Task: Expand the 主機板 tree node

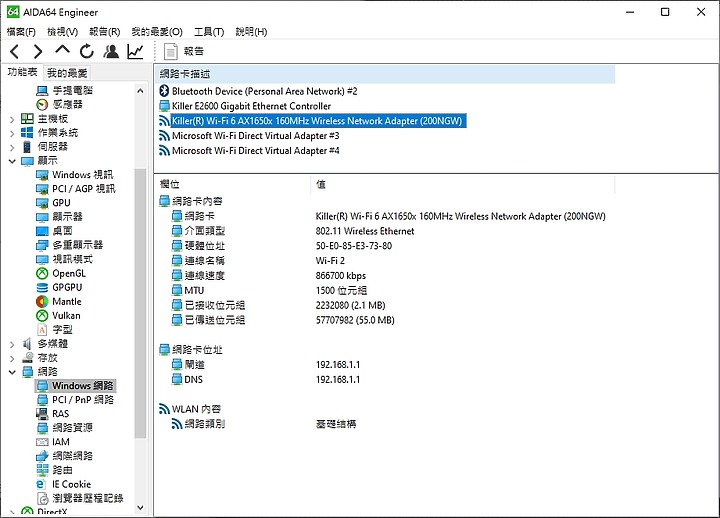Action: (12, 119)
